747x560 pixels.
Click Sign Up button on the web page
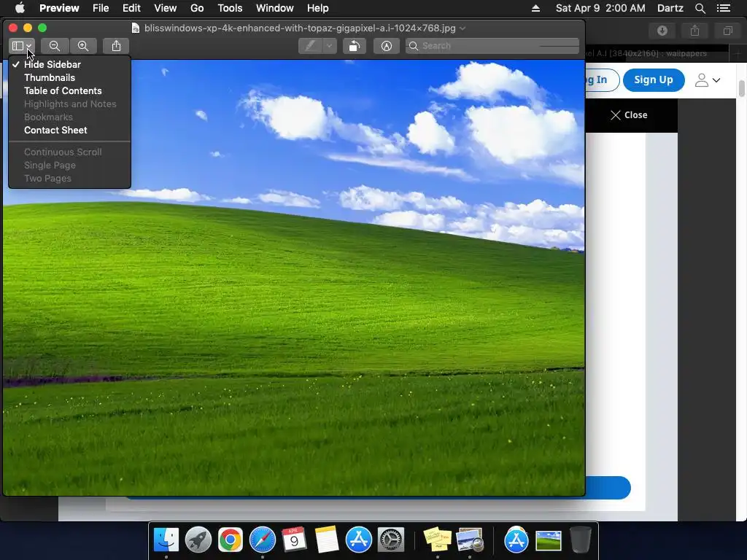coord(654,80)
